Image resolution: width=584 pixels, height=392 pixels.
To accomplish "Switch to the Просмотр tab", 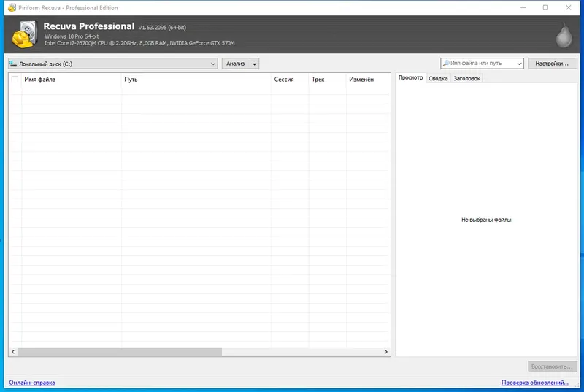I will coord(411,78).
